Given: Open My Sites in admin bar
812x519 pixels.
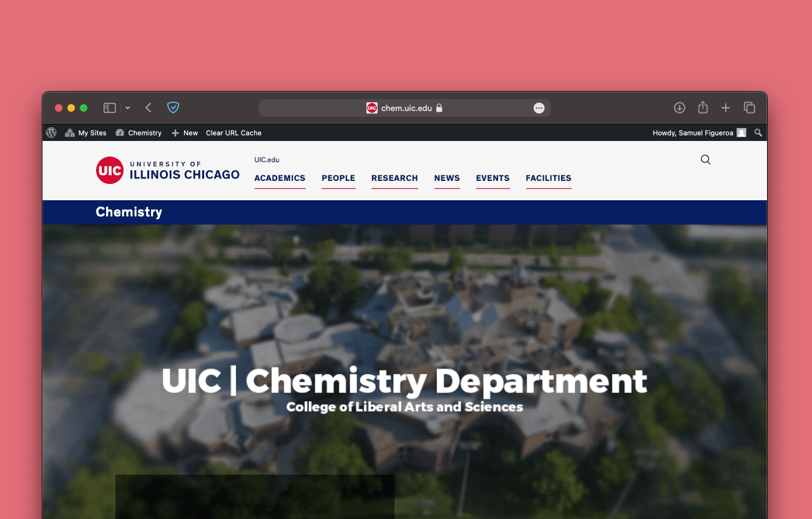Looking at the screenshot, I should point(86,133).
